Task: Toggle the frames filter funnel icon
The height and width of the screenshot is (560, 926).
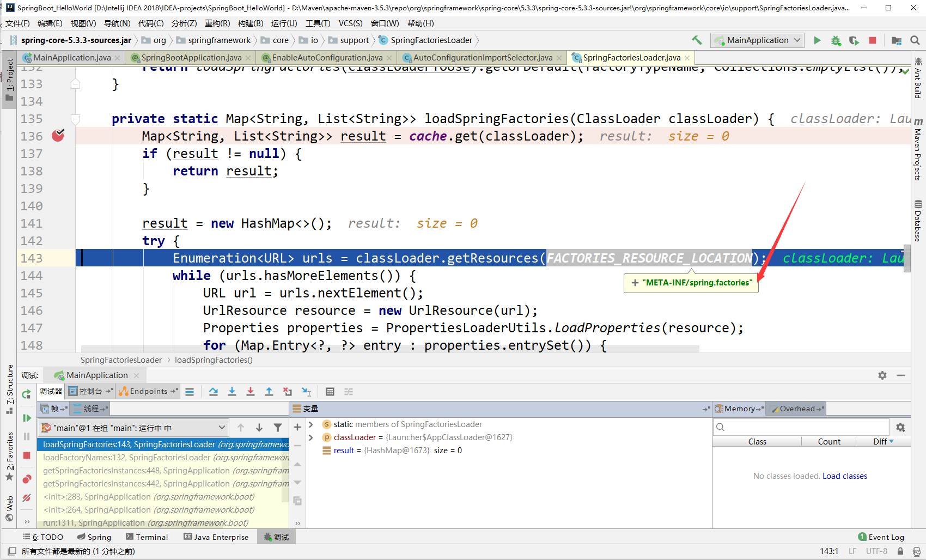Action: point(278,428)
